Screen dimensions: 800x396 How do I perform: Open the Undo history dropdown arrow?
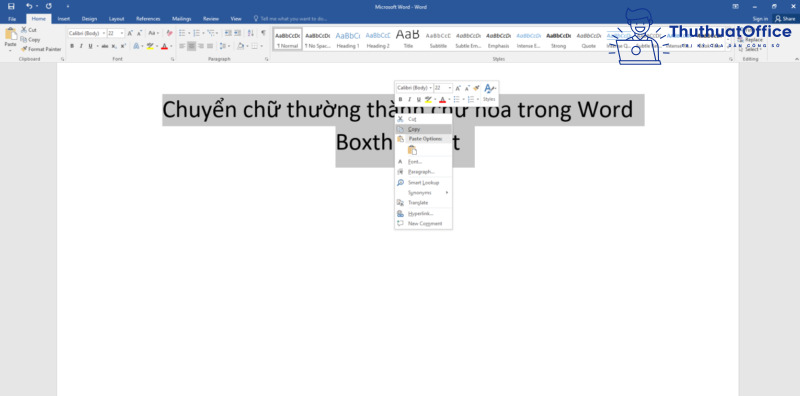[x=37, y=6]
